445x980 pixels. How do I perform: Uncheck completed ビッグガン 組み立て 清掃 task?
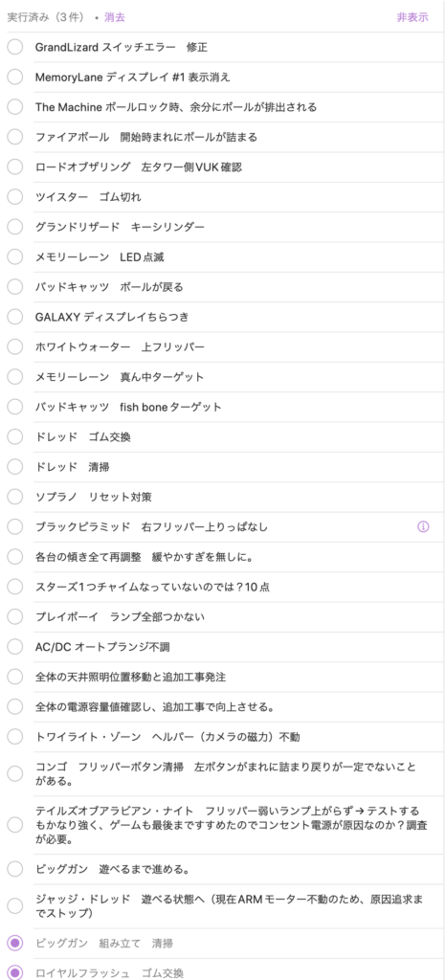15,943
